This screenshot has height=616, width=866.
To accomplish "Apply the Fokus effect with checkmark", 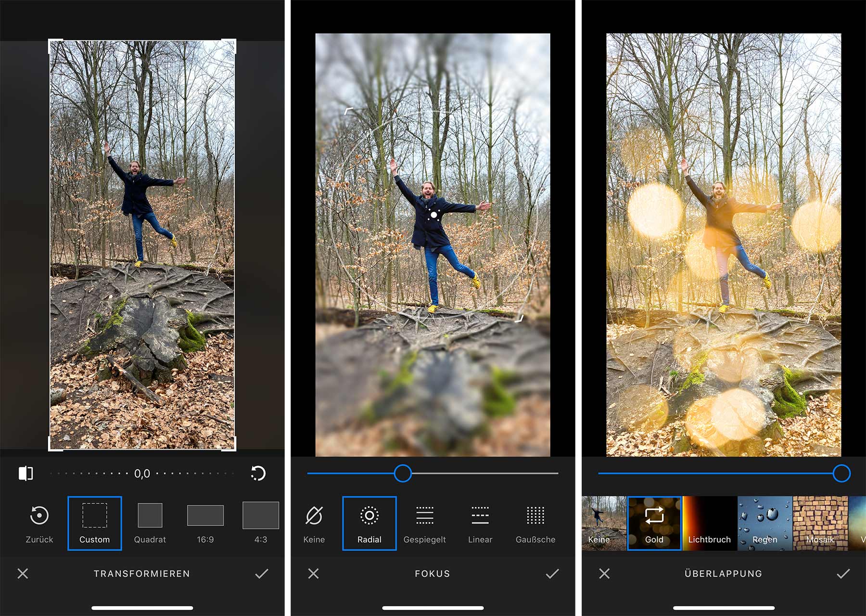I will point(552,574).
